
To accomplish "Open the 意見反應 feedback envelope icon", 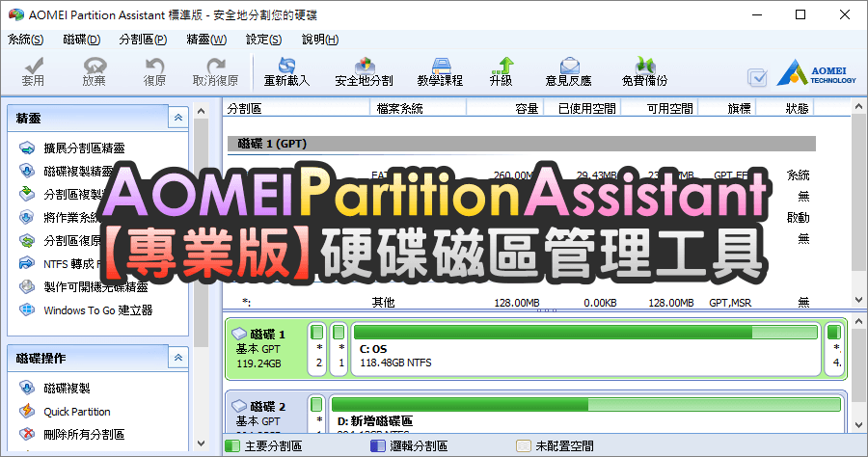I will coord(569,66).
